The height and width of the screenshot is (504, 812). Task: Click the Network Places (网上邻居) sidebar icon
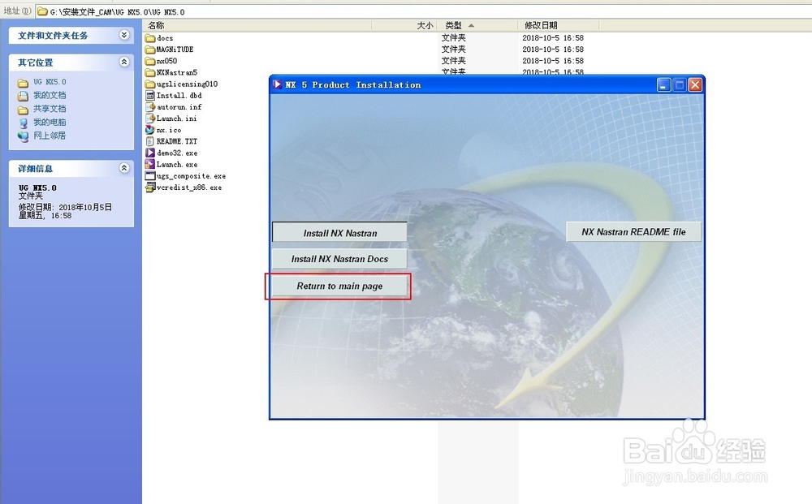pyautogui.click(x=23, y=136)
